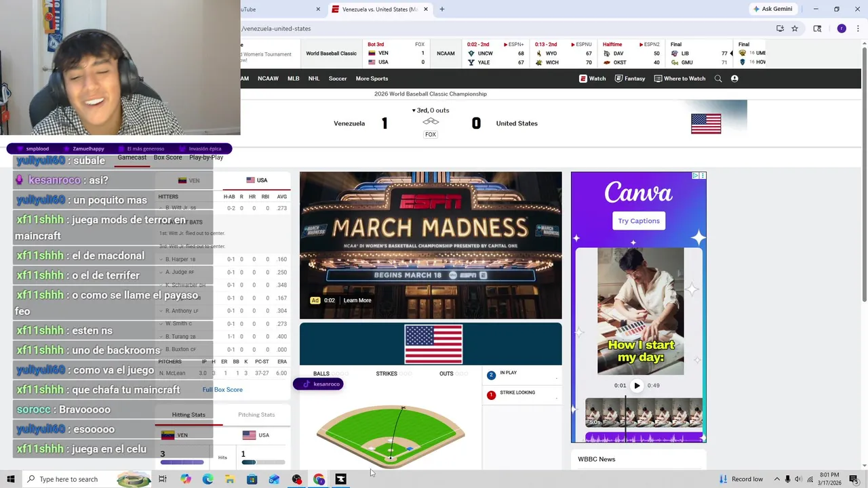
Task: Open Task View on the taskbar
Action: (x=163, y=479)
